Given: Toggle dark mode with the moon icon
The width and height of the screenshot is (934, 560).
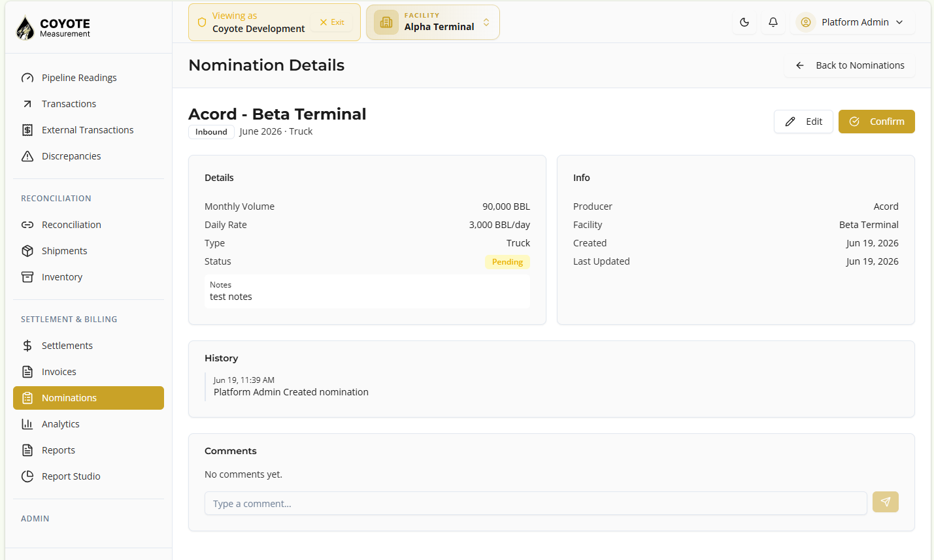Looking at the screenshot, I should coord(744,22).
